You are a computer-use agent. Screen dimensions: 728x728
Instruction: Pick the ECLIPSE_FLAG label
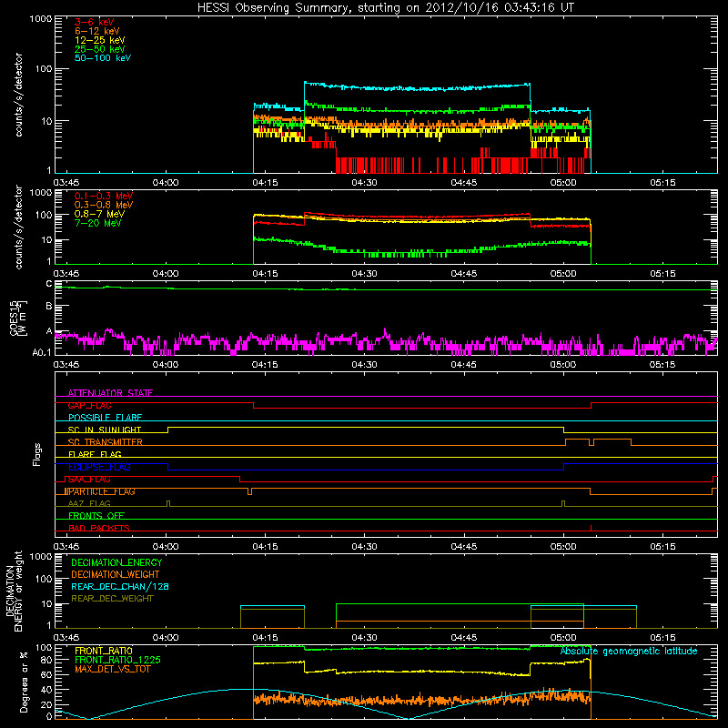tap(99, 467)
